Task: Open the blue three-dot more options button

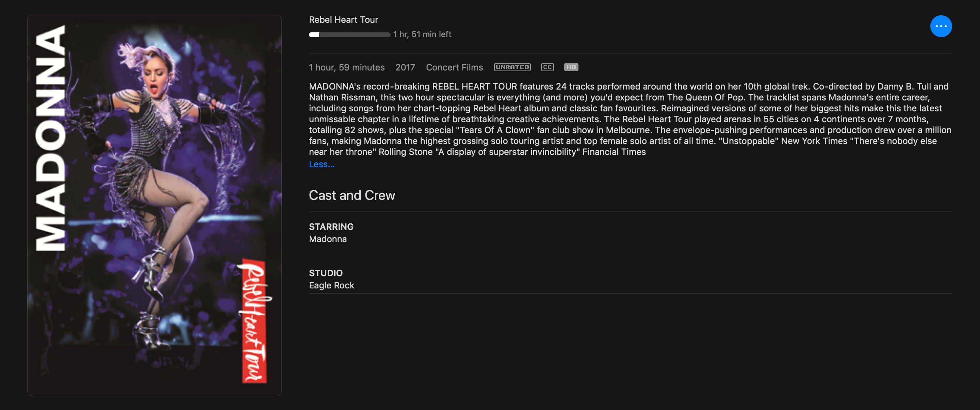Action: [941, 26]
